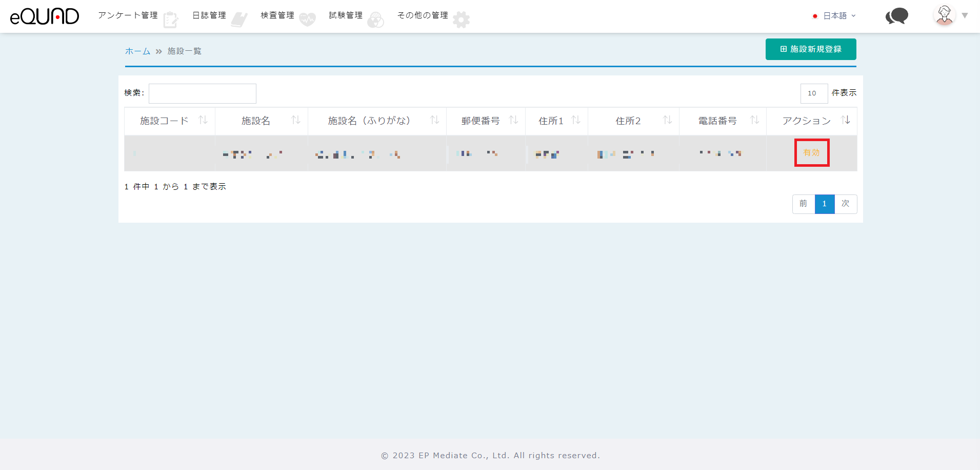Sort by 電話番号 column arrows
This screenshot has height=470, width=980.
[x=754, y=120]
